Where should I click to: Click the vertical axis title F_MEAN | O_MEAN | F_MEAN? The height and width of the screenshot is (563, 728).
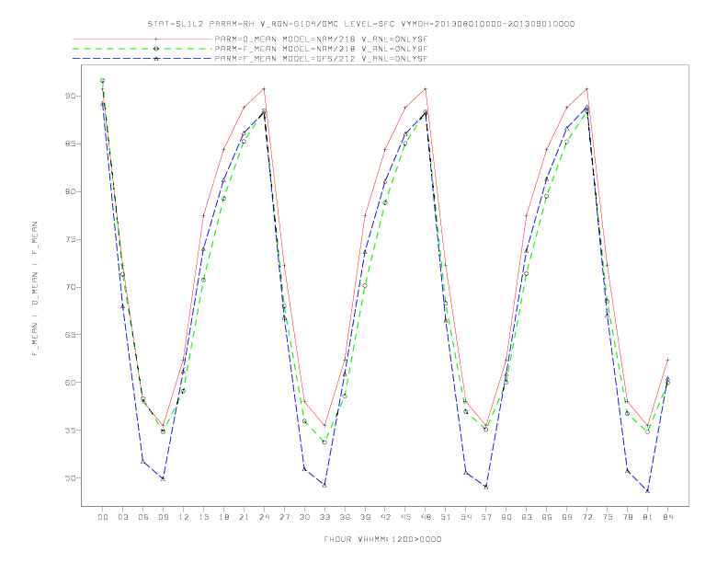[35, 289]
